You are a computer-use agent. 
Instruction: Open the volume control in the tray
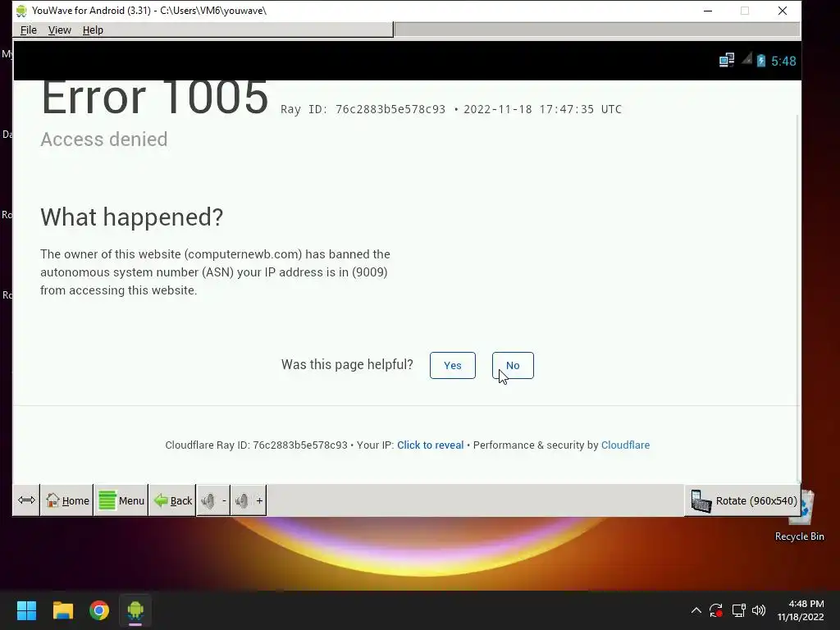[x=759, y=610]
